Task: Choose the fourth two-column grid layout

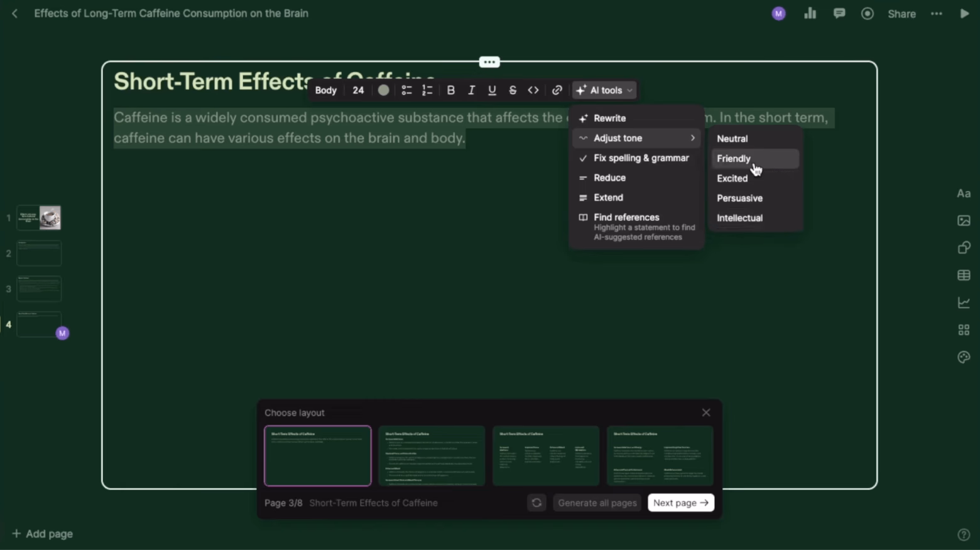Action: (x=660, y=456)
